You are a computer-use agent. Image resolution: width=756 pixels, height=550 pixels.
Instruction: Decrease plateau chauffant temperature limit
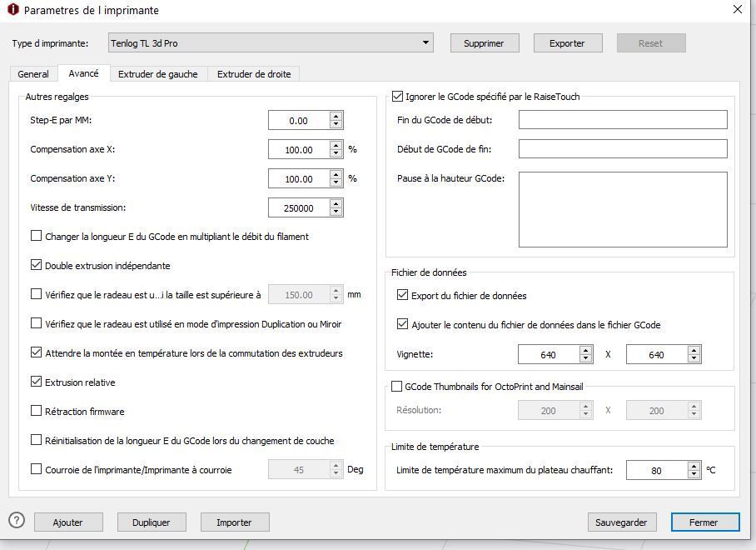click(x=694, y=474)
